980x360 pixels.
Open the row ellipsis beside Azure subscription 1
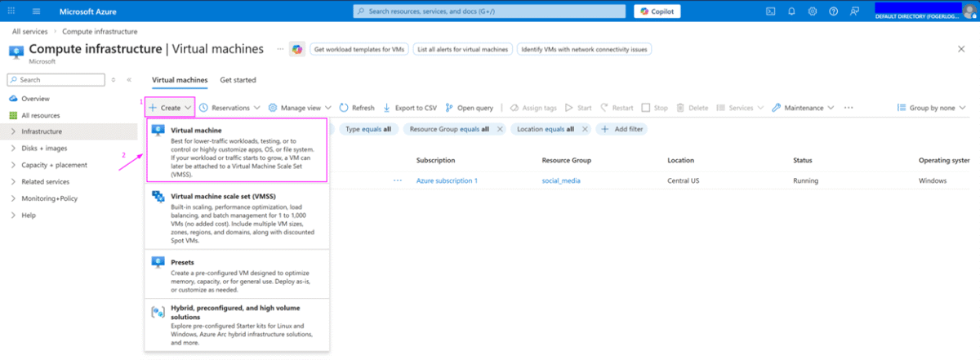click(x=398, y=180)
